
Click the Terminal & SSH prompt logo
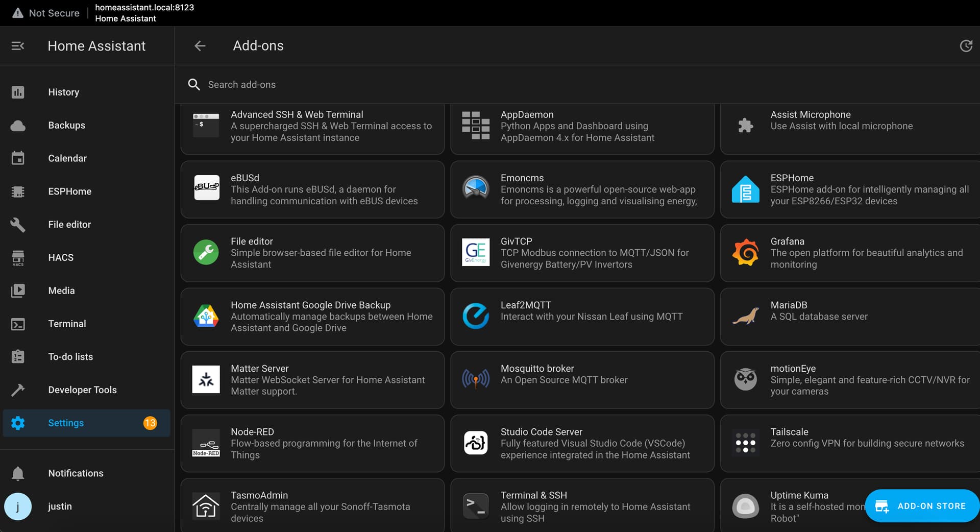476,506
